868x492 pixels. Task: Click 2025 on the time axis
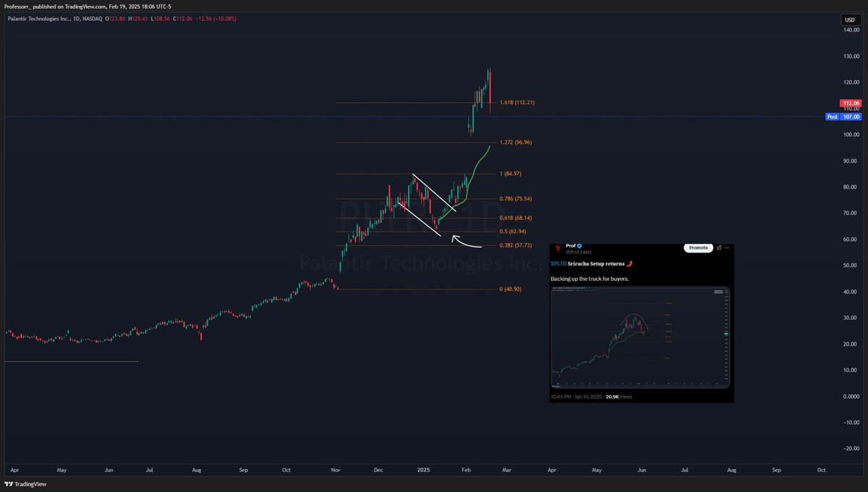pyautogui.click(x=423, y=470)
